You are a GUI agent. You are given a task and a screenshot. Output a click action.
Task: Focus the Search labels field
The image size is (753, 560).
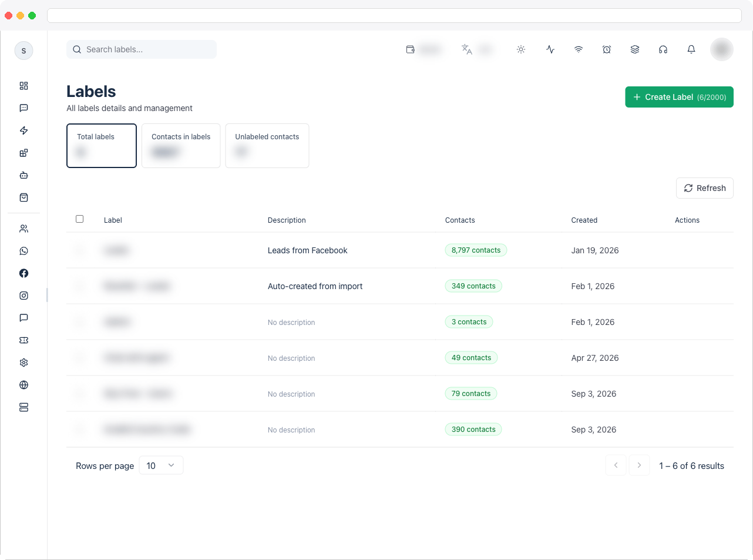tap(142, 49)
